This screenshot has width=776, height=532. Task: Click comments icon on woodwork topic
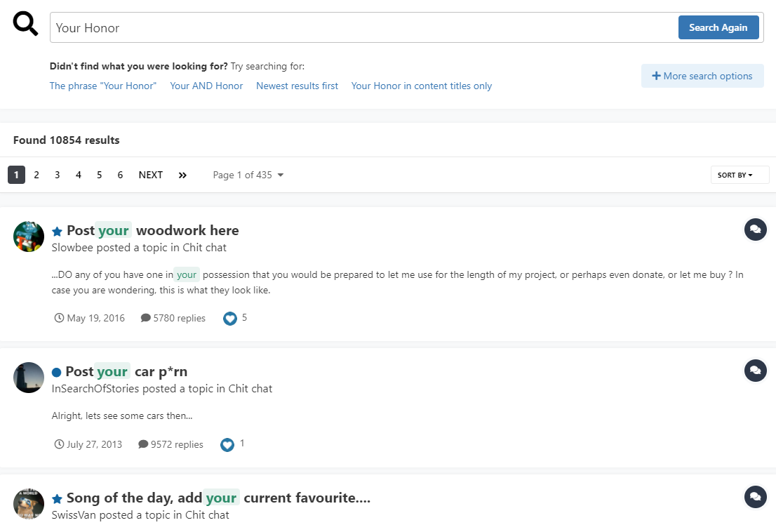click(x=755, y=230)
